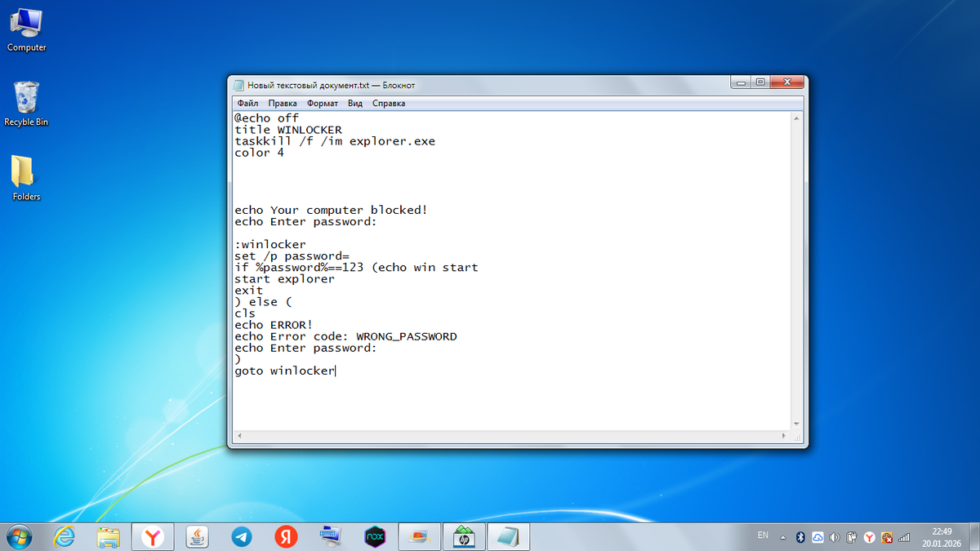980x551 pixels.
Task: Click the Bluetooth tray icon
Action: 801,537
